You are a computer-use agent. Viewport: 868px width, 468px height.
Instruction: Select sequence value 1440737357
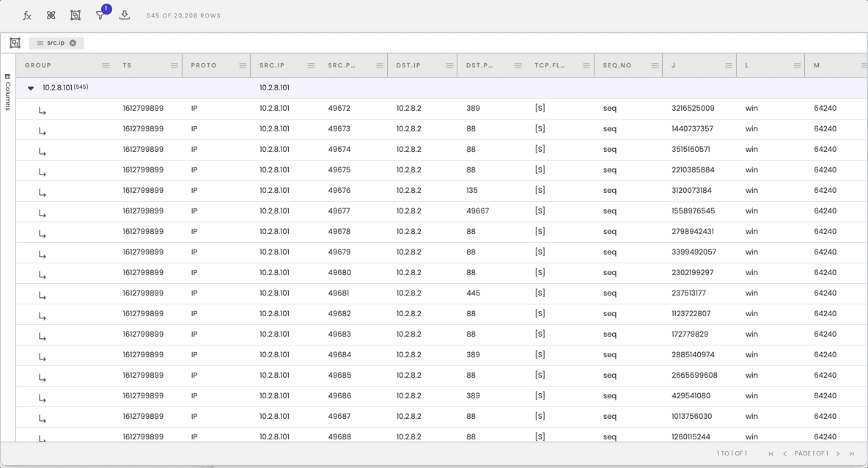[693, 129]
